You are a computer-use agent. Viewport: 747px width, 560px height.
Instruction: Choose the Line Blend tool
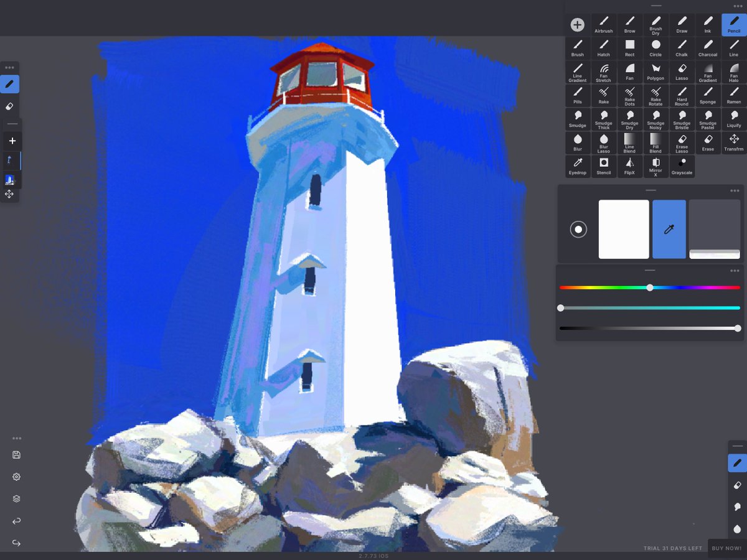click(x=630, y=143)
